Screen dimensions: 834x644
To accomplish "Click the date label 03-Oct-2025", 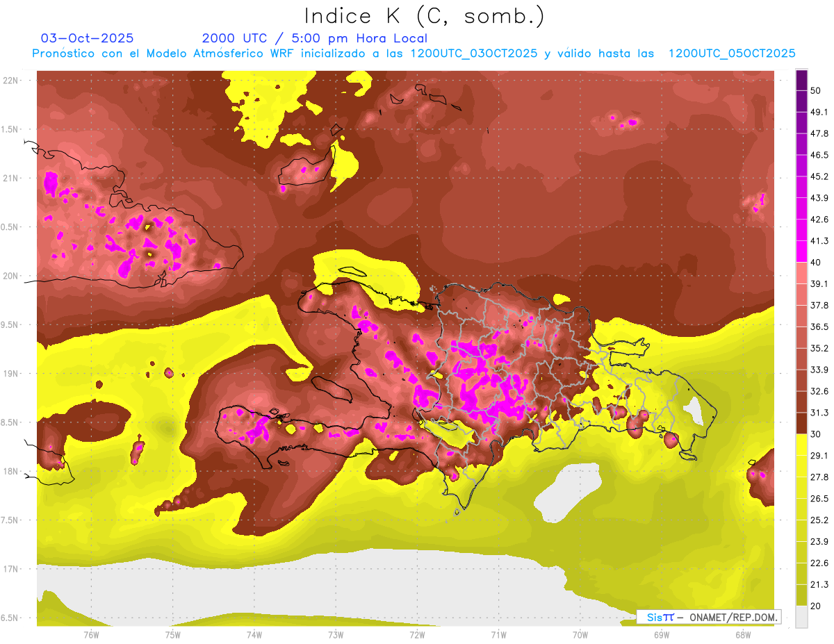I will click(x=88, y=38).
